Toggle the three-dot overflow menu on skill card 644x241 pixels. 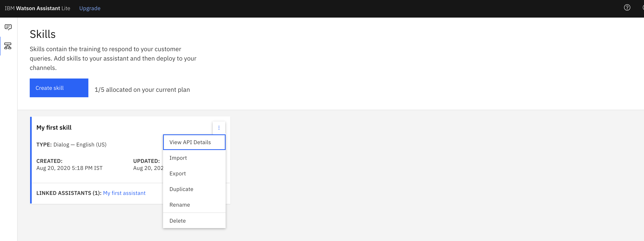pyautogui.click(x=219, y=128)
